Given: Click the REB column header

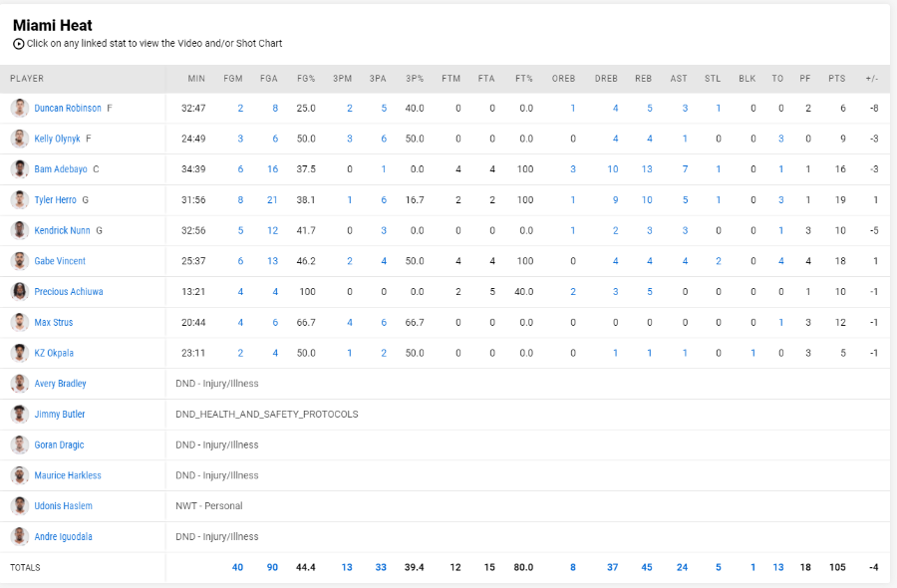Looking at the screenshot, I should [x=644, y=79].
